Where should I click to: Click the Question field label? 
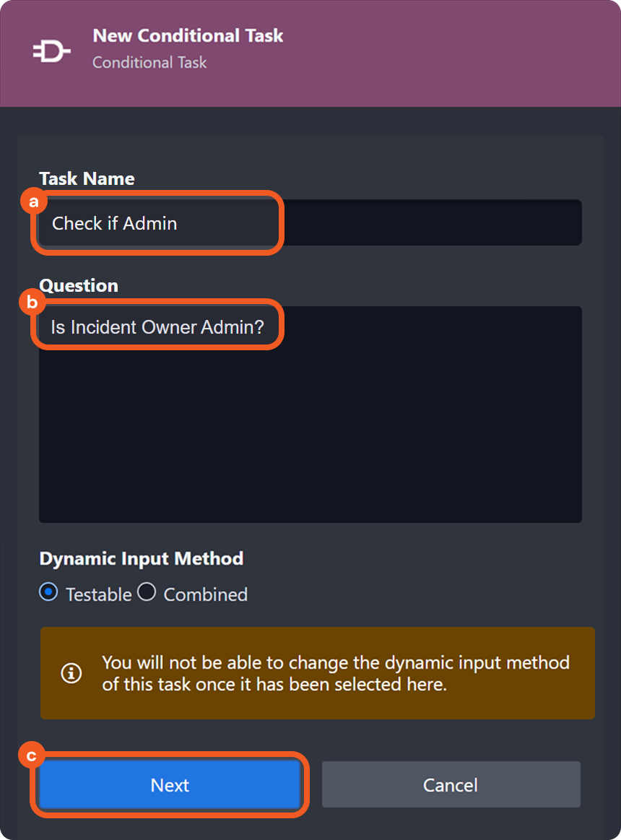tap(79, 285)
